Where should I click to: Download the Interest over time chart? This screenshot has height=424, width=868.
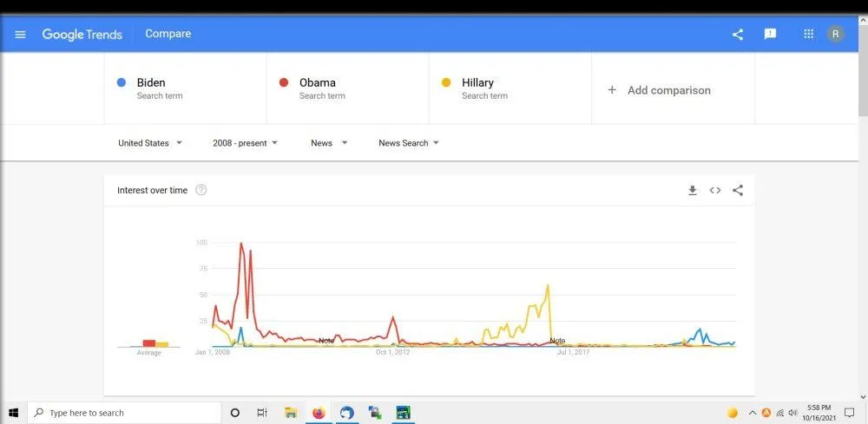point(693,191)
